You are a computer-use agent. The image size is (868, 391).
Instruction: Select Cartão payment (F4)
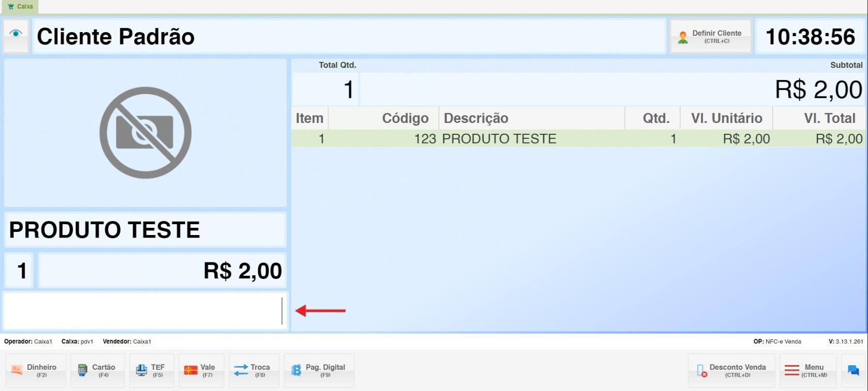coord(98,370)
